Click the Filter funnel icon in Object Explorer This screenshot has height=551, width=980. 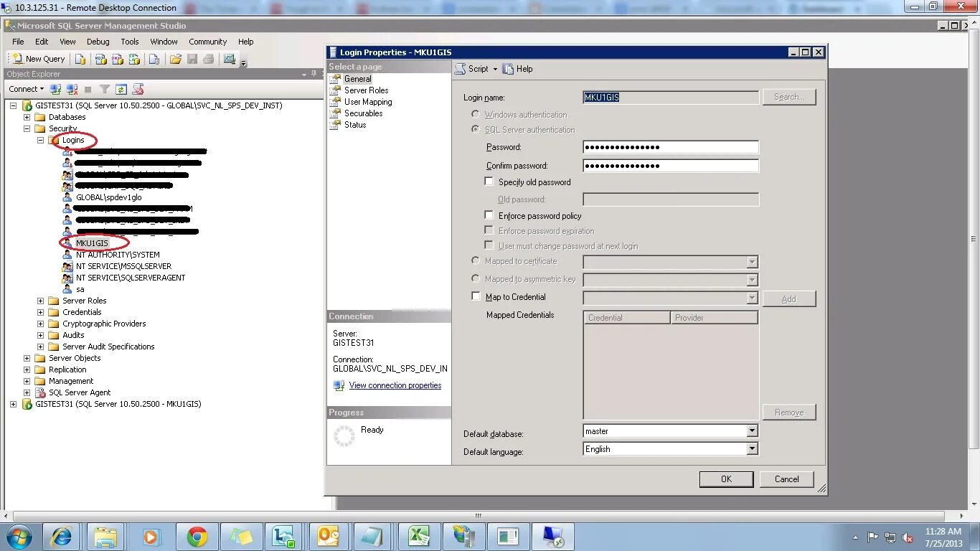click(105, 89)
